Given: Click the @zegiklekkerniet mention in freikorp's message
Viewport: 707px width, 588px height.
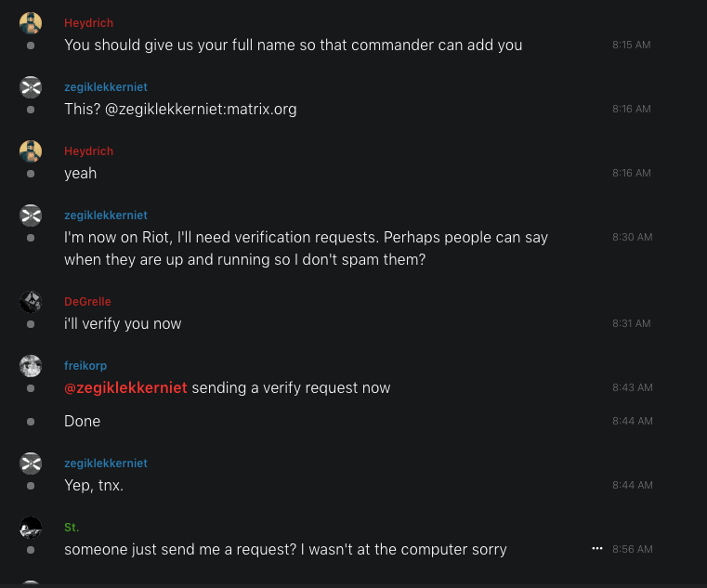Looking at the screenshot, I should point(125,387).
